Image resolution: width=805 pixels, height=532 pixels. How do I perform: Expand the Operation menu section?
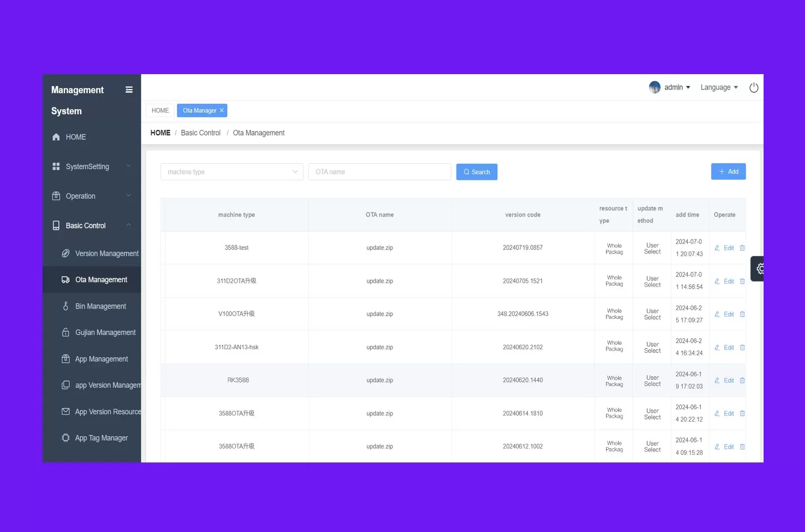[92, 196]
